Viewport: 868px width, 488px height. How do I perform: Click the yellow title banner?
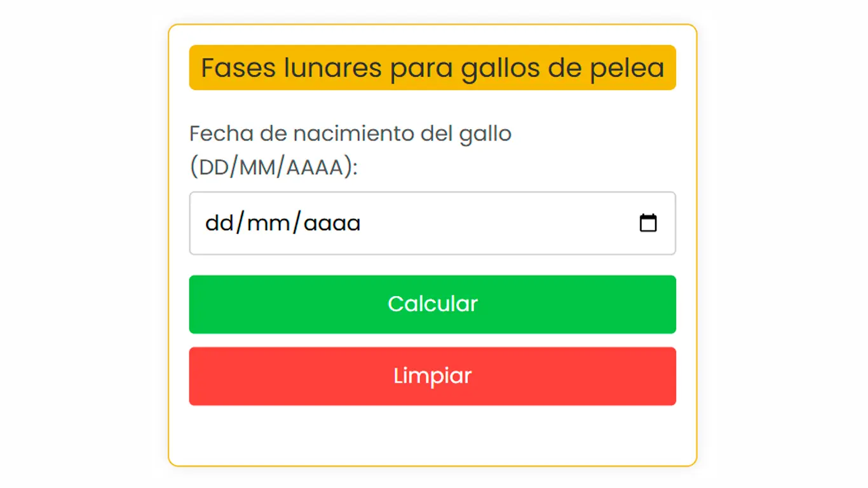[x=432, y=67]
